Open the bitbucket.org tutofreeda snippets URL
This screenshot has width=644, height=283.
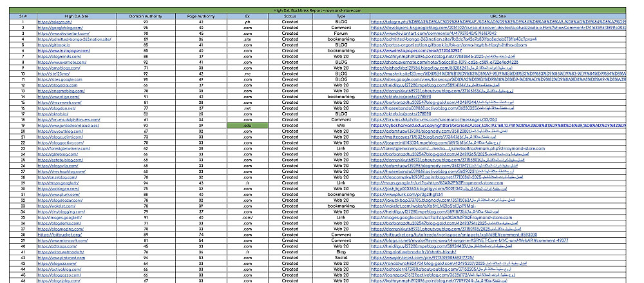click(x=454, y=235)
